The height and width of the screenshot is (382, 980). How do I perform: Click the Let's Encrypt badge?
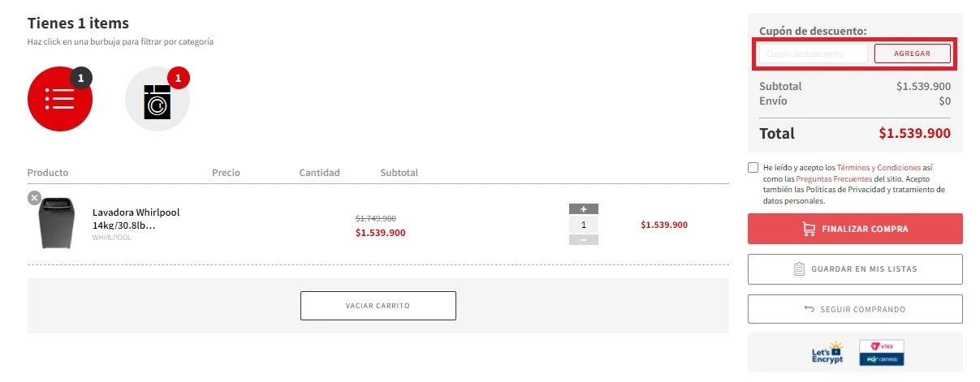(x=827, y=353)
